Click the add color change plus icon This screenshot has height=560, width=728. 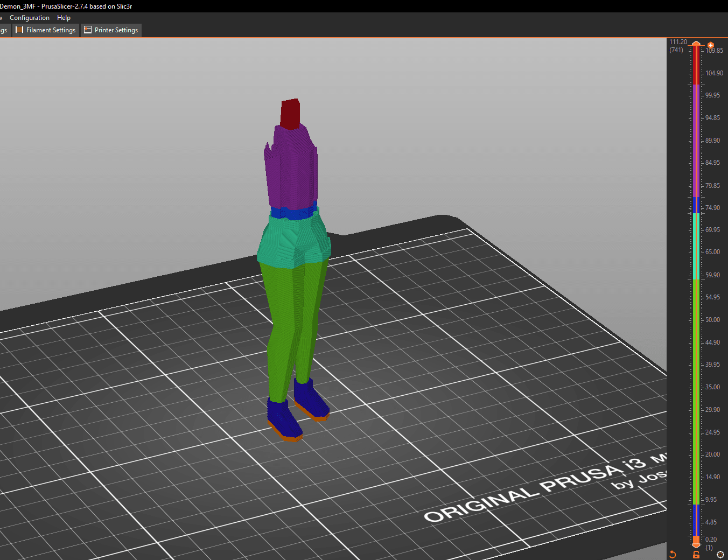[x=711, y=45]
